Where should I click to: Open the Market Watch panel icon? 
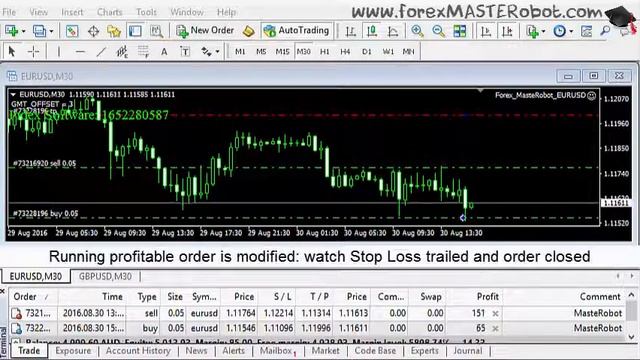tap(72, 31)
